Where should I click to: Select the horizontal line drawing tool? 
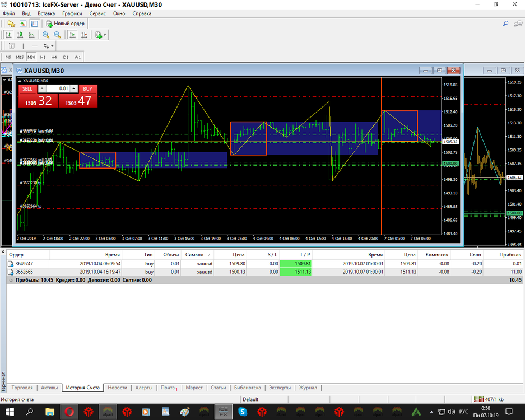click(x=35, y=46)
